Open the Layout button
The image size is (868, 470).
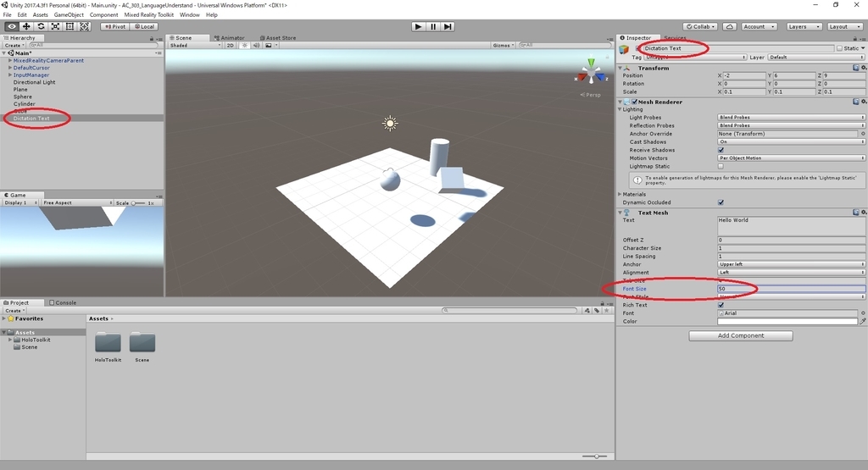click(845, 26)
